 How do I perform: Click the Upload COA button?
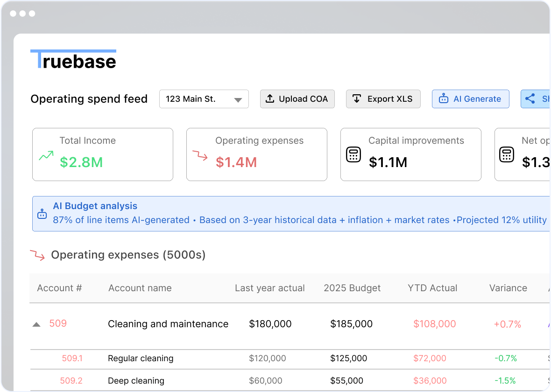297,99
